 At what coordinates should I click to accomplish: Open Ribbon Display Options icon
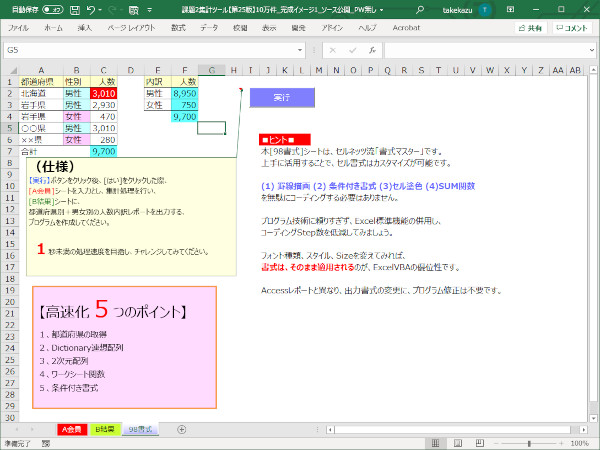[510, 10]
